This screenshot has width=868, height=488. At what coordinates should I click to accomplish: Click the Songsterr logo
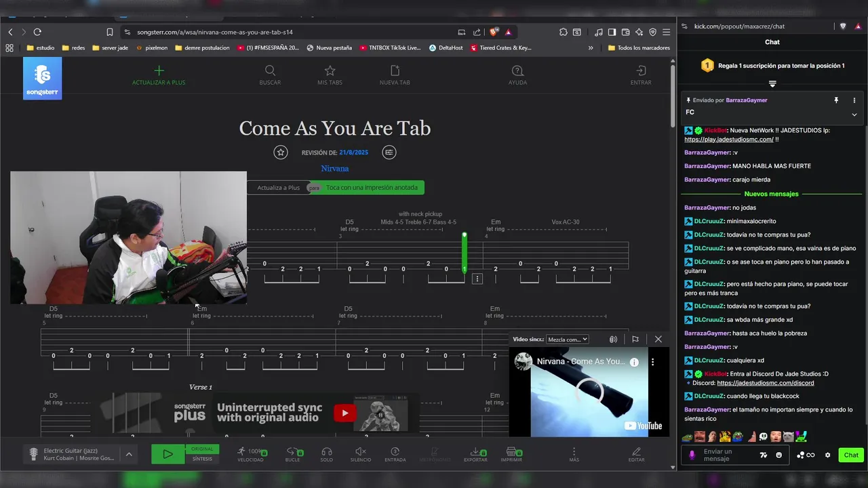[42, 78]
